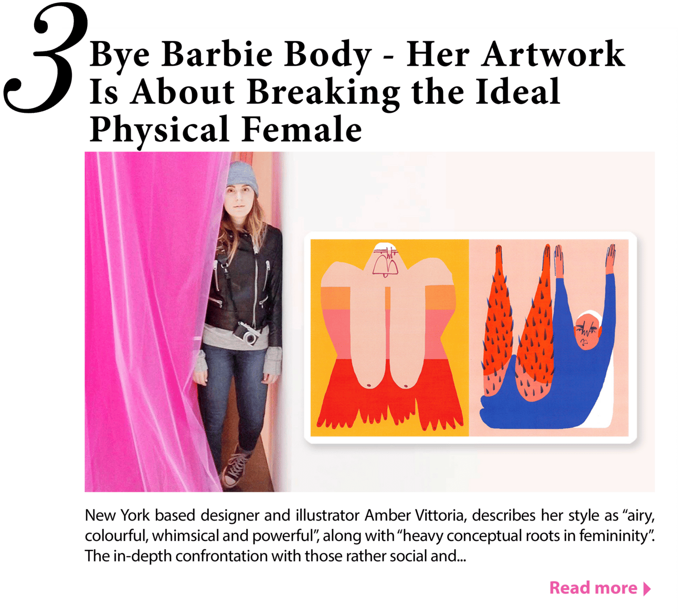Click the raised hand in blue sleeve
The height and width of the screenshot is (616, 678).
tap(611, 259)
